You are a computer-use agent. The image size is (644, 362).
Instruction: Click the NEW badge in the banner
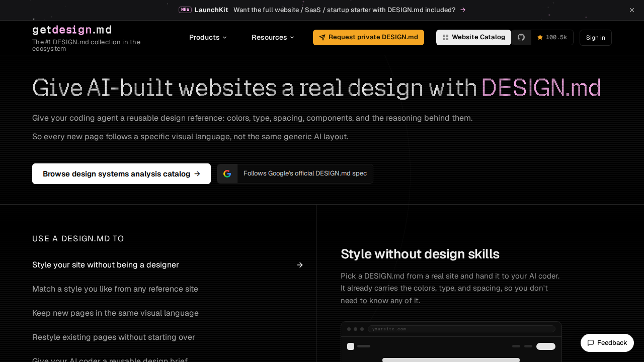coord(185,10)
